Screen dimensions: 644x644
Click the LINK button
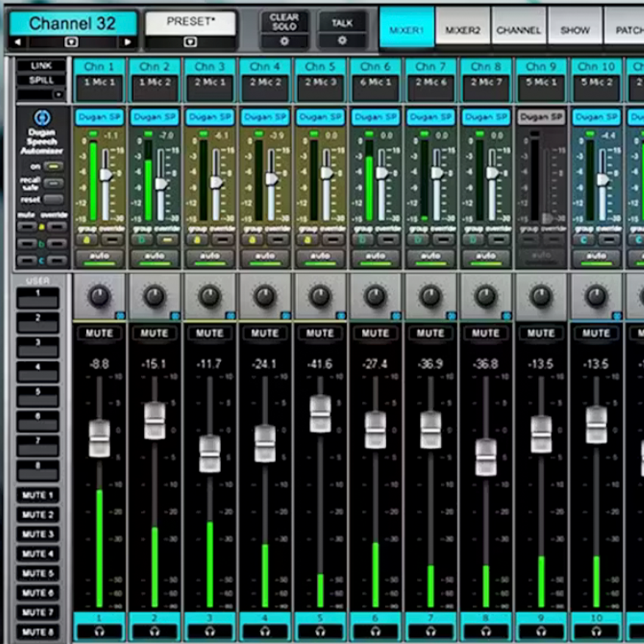pos(41,66)
